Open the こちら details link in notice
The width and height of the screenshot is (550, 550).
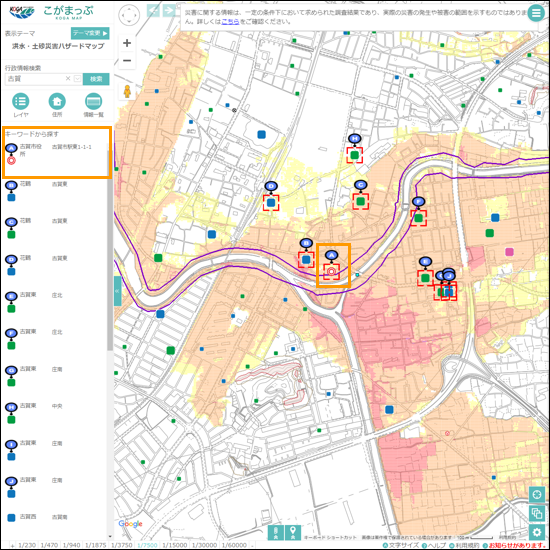230,21
